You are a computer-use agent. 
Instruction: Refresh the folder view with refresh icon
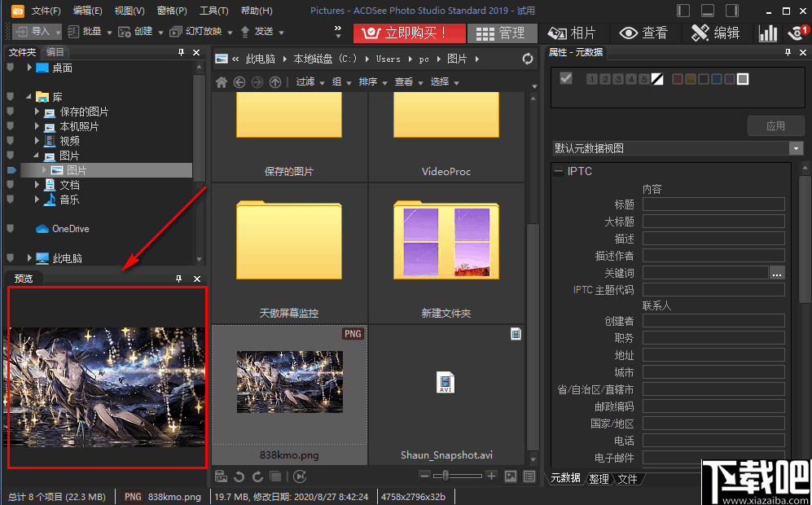tap(527, 58)
